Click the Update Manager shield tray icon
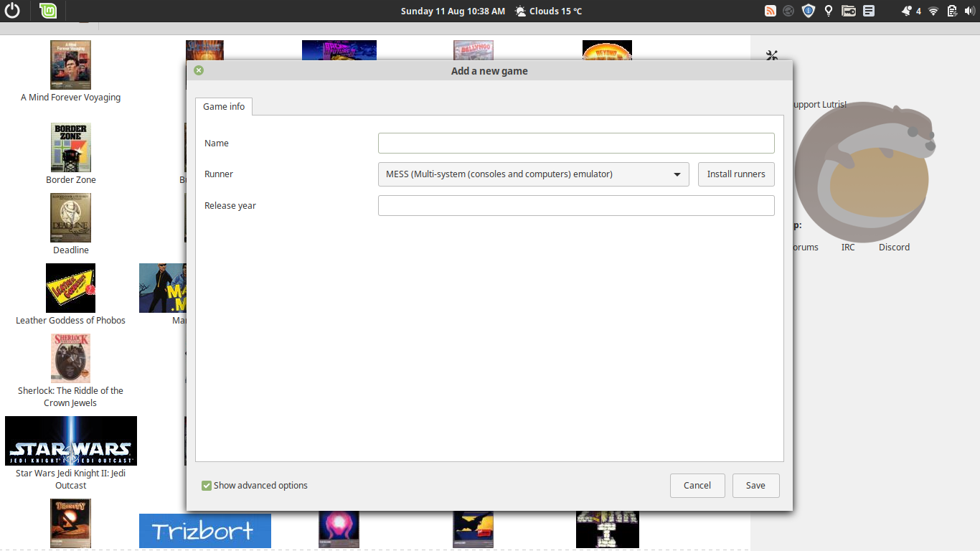Image resolution: width=980 pixels, height=551 pixels. [808, 11]
